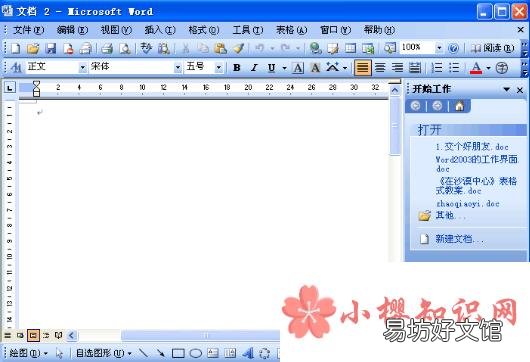Screen dimensions: 530x362
Task: Apply bulleted list formatting
Action: click(454, 68)
